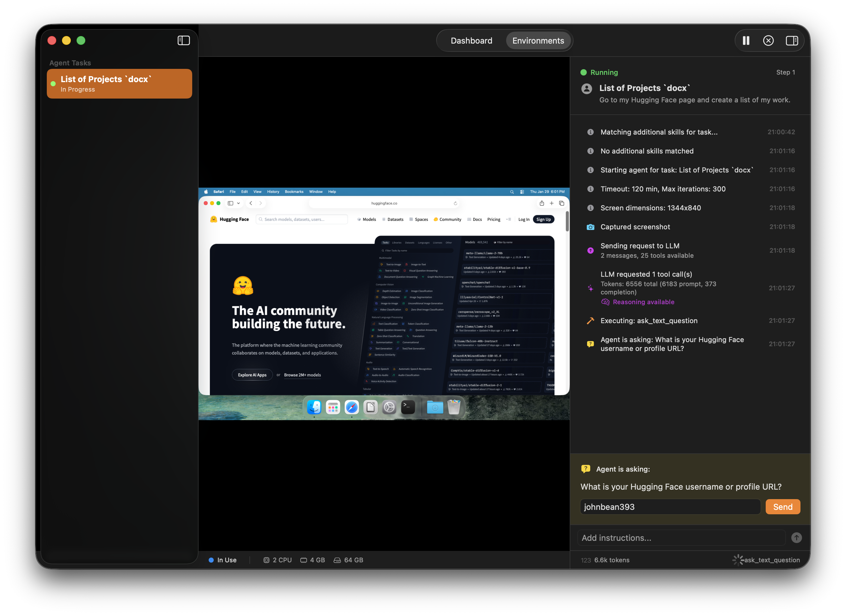Click Safari sidebar dropdown chevron
846x616 pixels.
(238, 203)
